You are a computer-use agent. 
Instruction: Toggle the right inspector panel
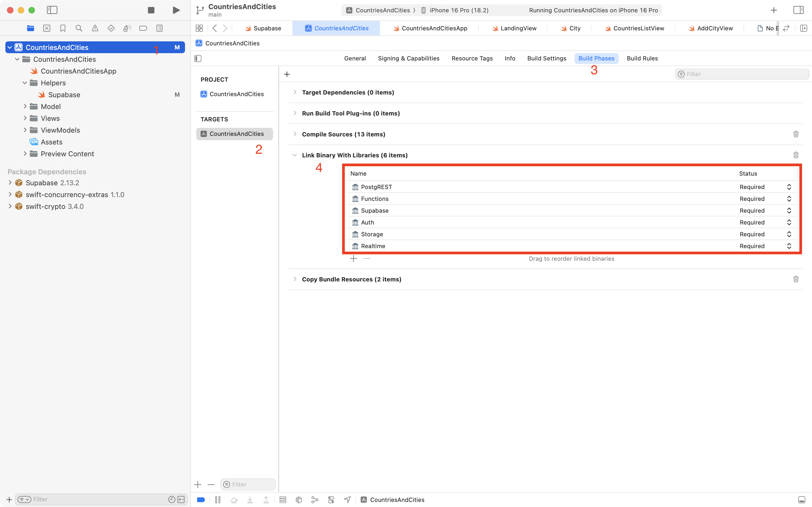pyautogui.click(x=798, y=10)
